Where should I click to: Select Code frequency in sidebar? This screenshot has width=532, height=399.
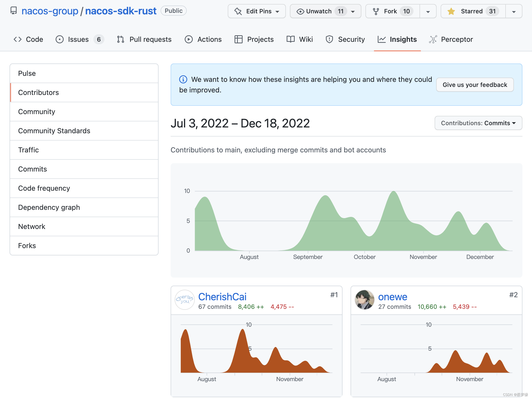44,188
